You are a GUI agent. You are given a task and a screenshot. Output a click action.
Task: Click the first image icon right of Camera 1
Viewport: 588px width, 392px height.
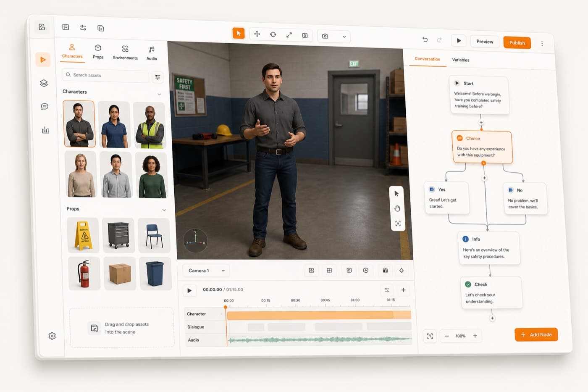pos(311,270)
